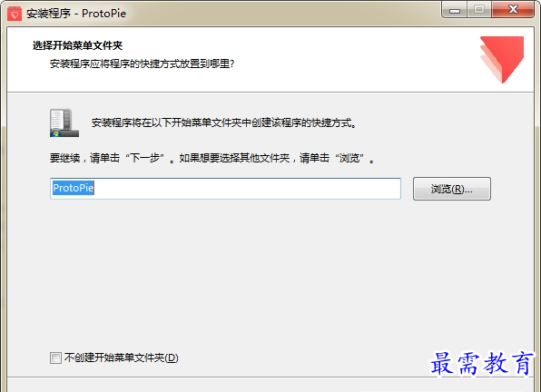Click the text "安装程序将在以下开始菜单文件夹中创建该程序的快捷方式。"
The width and height of the screenshot is (541, 392).
(x=224, y=122)
